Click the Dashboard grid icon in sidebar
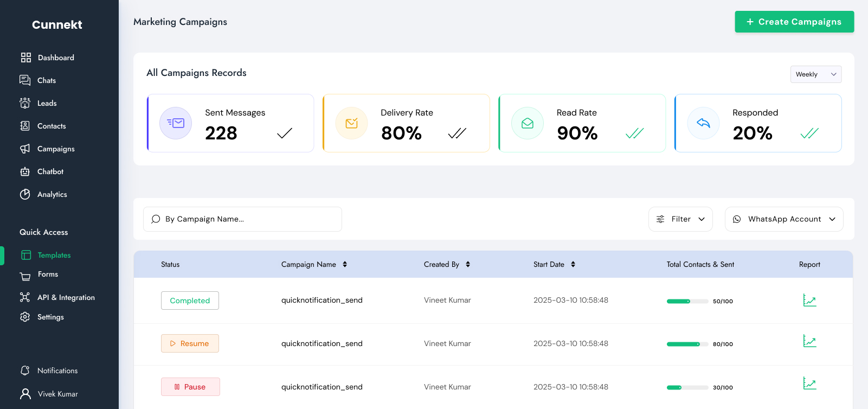The height and width of the screenshot is (409, 868). coord(25,57)
